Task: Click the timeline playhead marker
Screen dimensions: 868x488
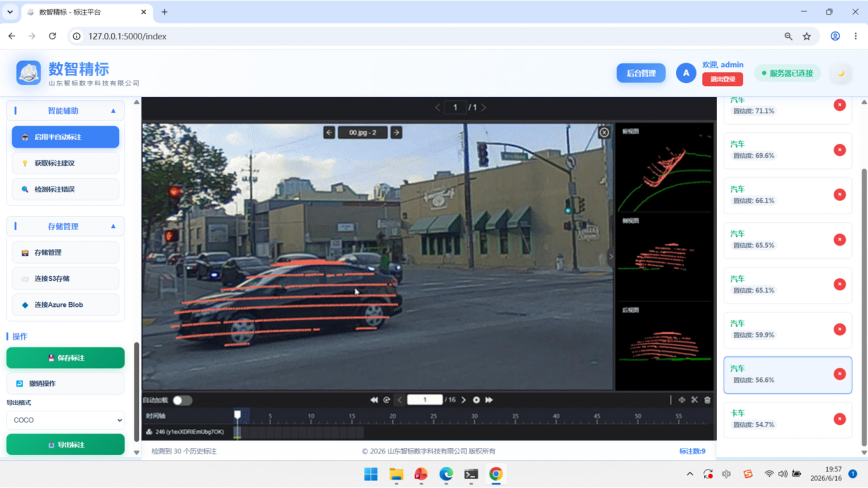Action: 237,415
